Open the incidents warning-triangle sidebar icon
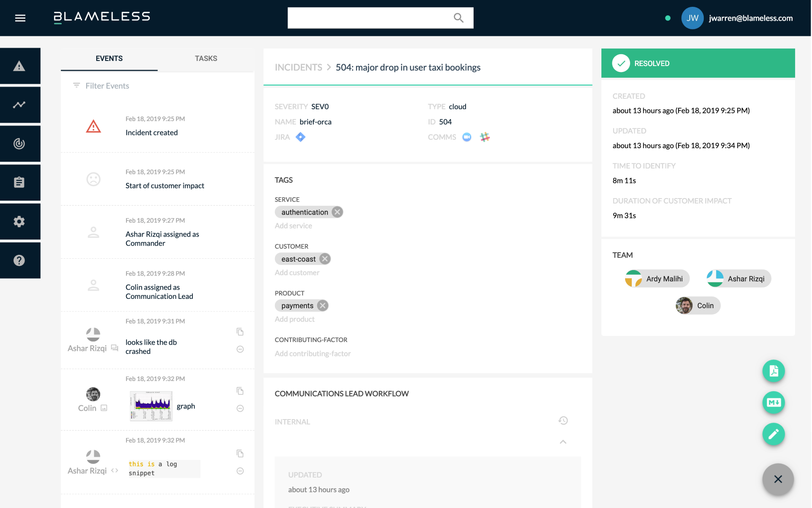812x508 pixels. pos(19,66)
